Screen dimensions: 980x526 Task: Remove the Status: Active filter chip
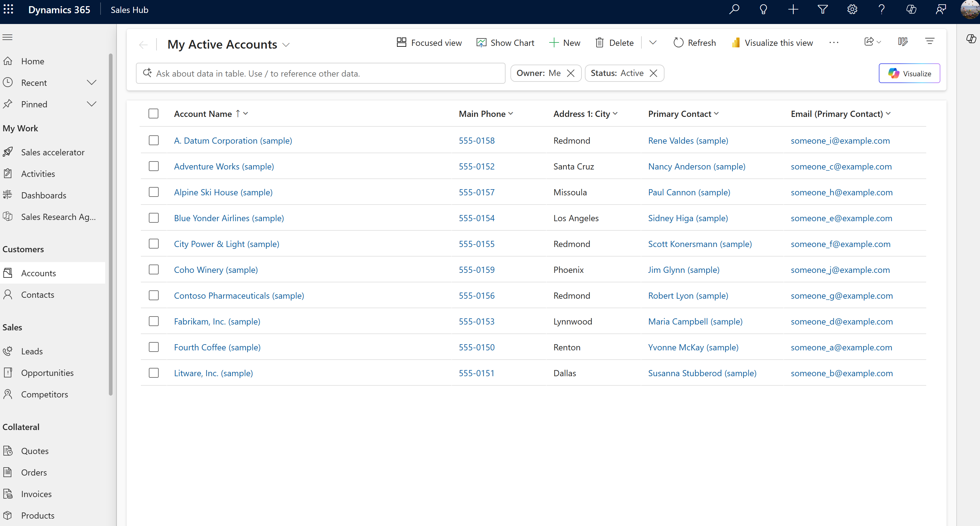pyautogui.click(x=653, y=73)
